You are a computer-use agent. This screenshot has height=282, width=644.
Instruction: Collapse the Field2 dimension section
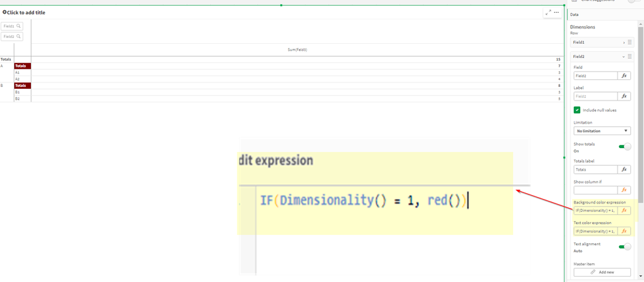click(623, 57)
